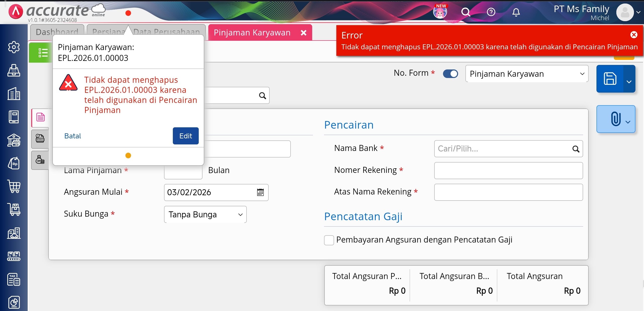Click the paperclip attachment icon
Screen dimensions: 644x311
(x=615, y=119)
